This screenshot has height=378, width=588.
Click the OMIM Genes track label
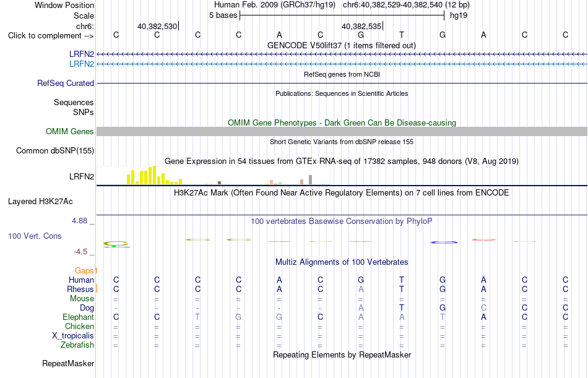(x=69, y=132)
